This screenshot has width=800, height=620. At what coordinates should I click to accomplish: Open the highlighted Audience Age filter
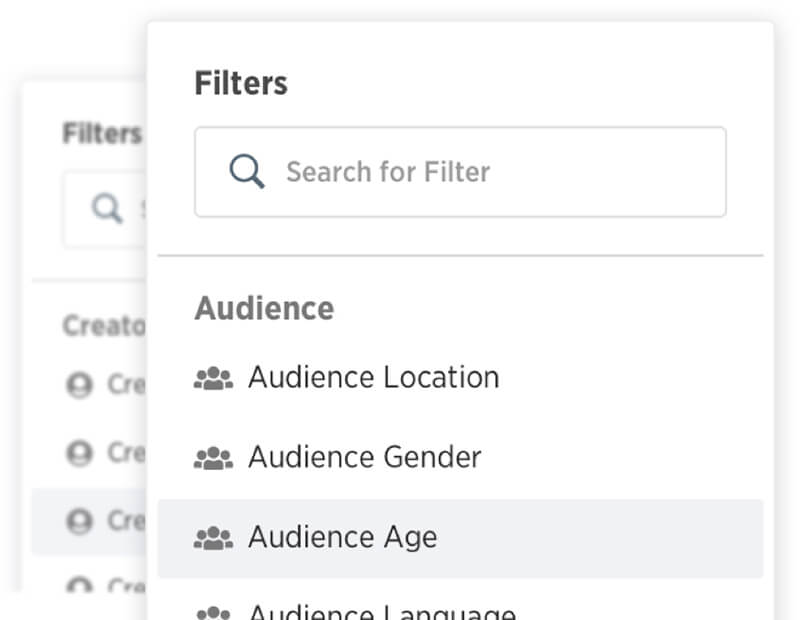tap(460, 538)
